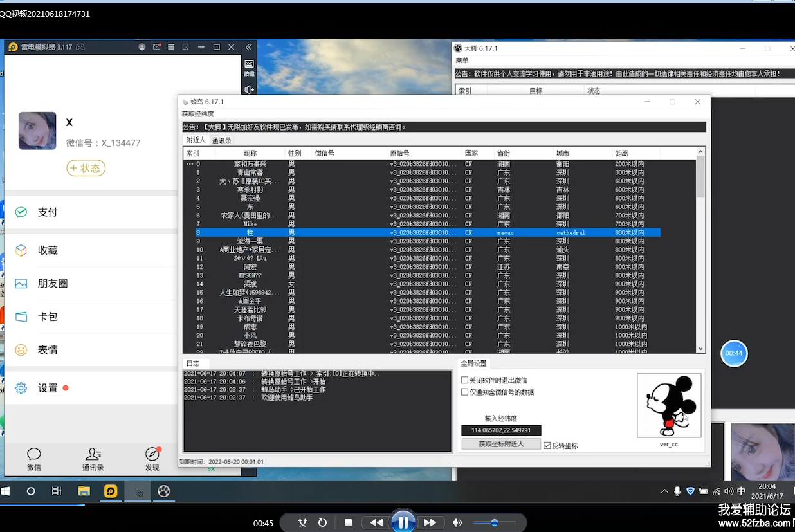Rewind the video player
This screenshot has height=532, width=795.
point(376,523)
